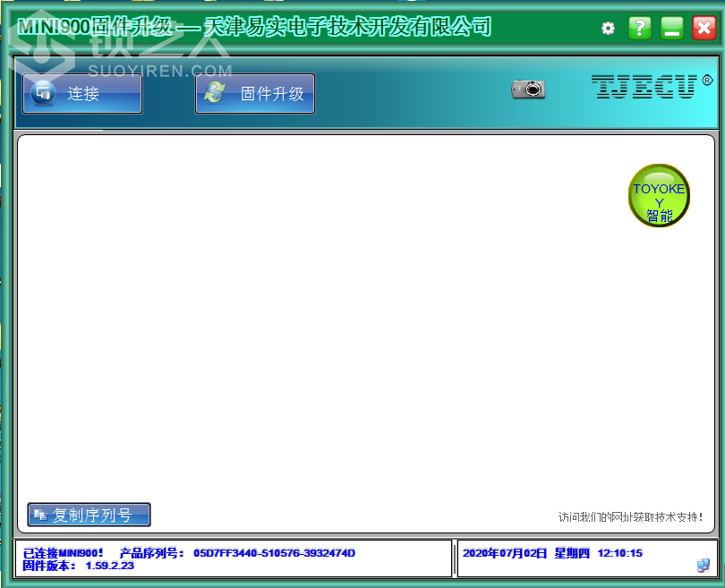Click the 星期四 weekday label
The image size is (725, 588).
(572, 553)
